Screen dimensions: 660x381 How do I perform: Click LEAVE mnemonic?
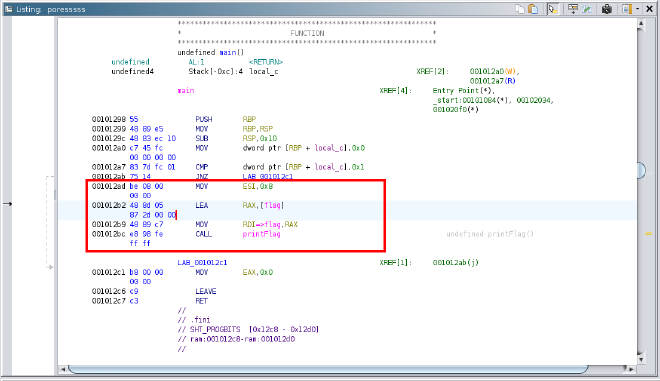point(206,291)
